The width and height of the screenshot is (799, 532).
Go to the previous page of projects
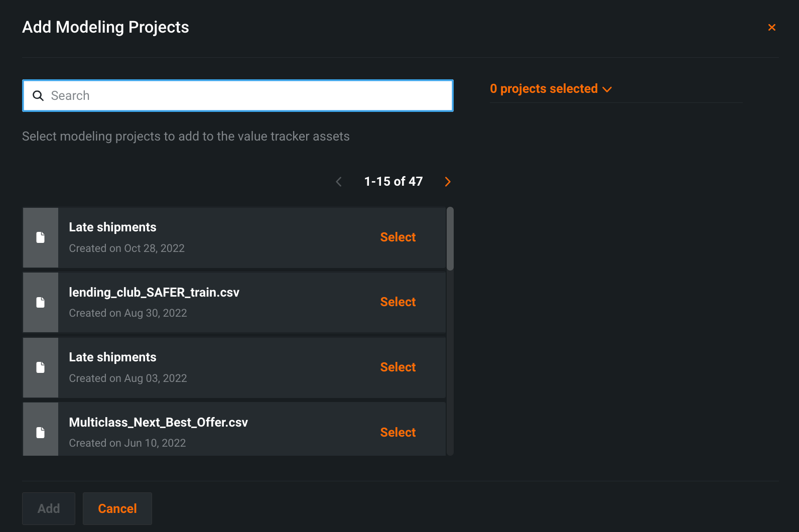(x=339, y=182)
